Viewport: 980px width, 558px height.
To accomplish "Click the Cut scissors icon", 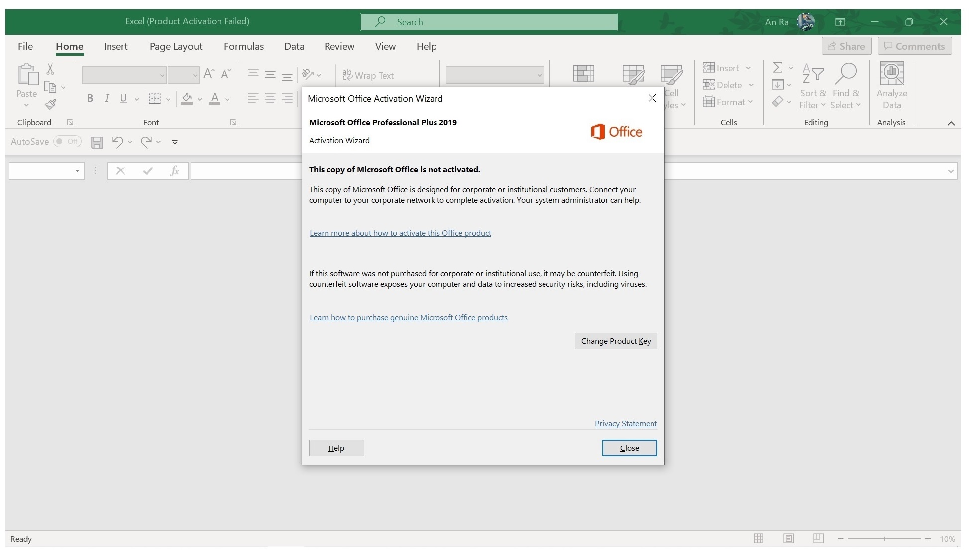I will pyautogui.click(x=50, y=69).
